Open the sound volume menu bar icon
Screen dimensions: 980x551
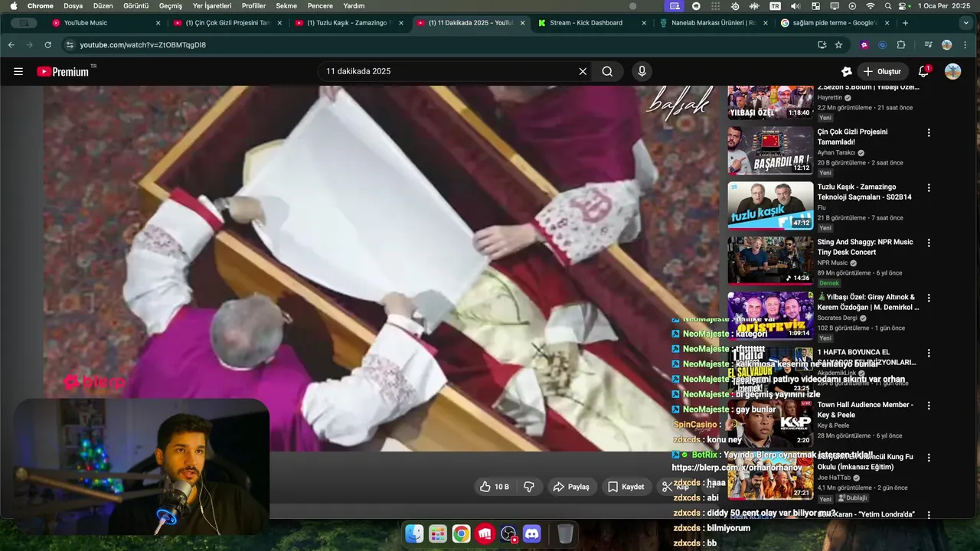(795, 6)
